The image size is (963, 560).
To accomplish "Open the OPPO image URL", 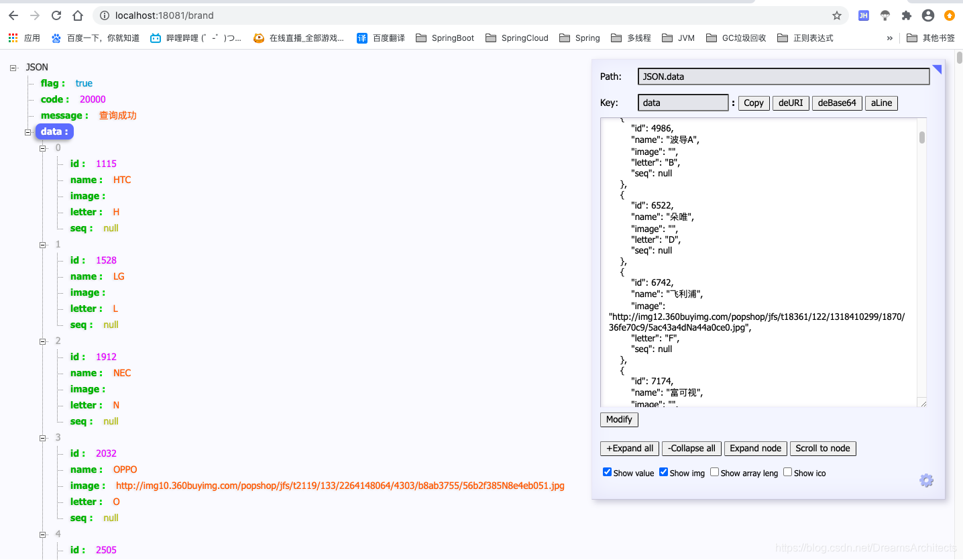I will (340, 486).
